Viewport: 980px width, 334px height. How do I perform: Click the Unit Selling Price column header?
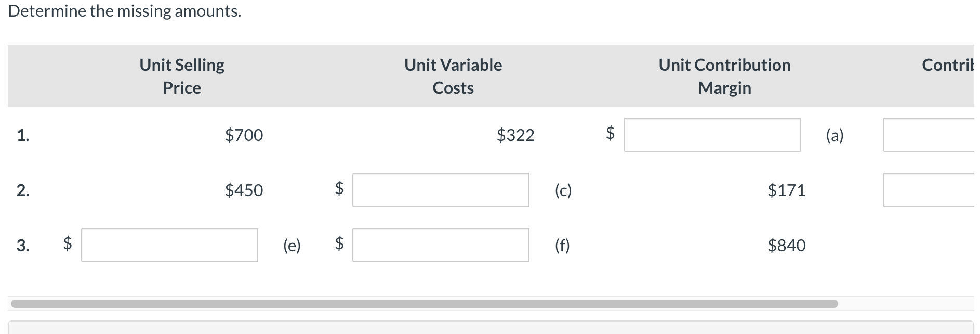coord(182,76)
